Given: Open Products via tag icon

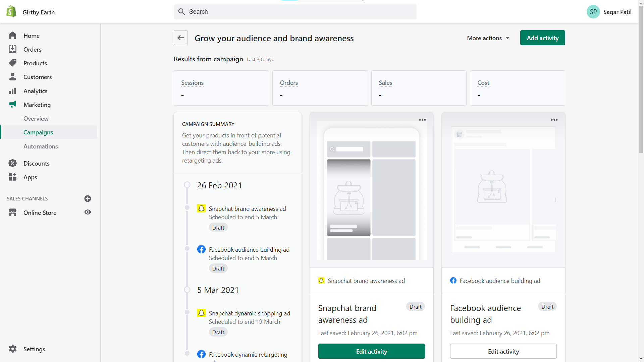Looking at the screenshot, I should [12, 63].
